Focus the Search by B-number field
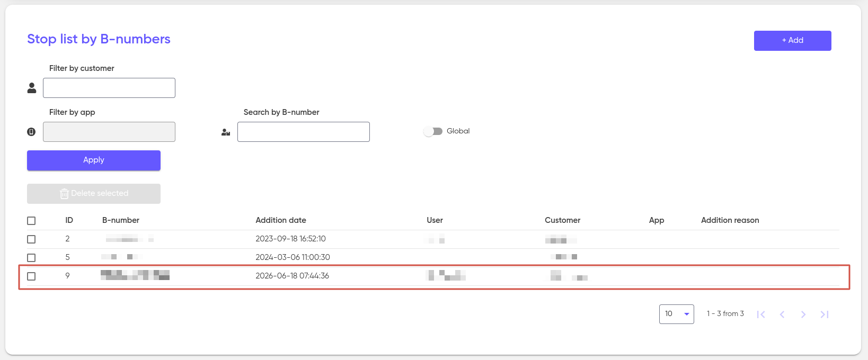This screenshot has height=360, width=868. tap(304, 132)
